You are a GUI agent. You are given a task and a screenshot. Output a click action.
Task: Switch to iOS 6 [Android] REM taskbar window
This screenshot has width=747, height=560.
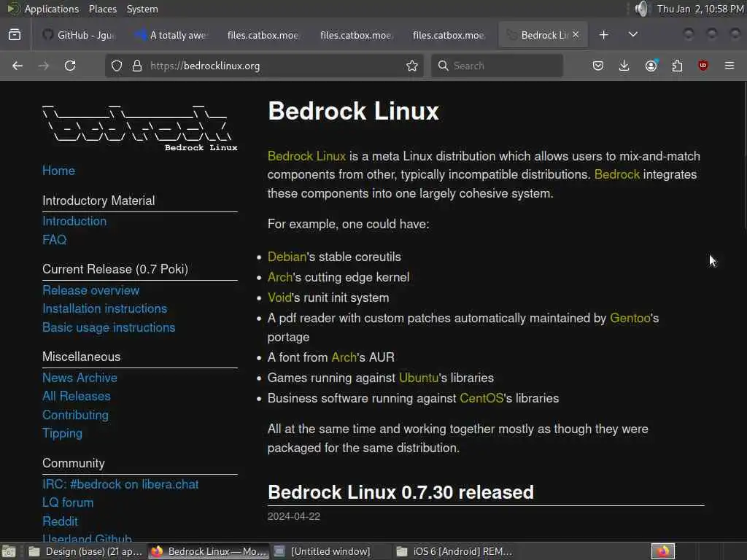(x=454, y=551)
